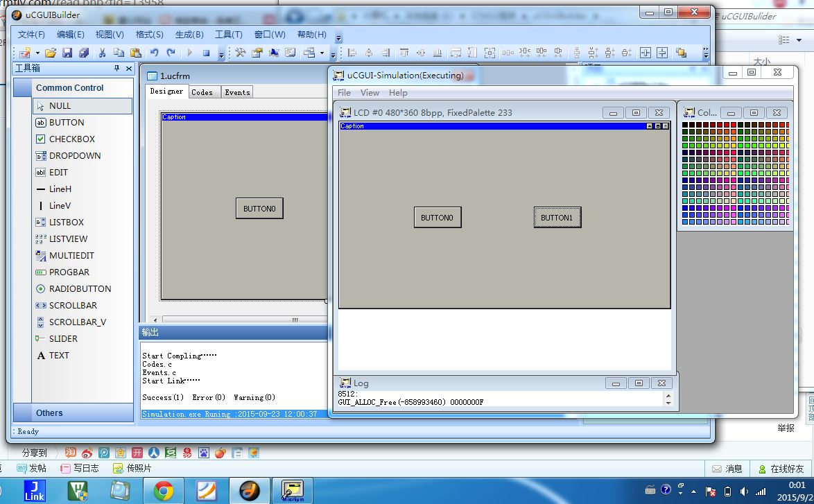Click the clipboard paste icon
This screenshot has height=504, width=814.
[x=135, y=53]
